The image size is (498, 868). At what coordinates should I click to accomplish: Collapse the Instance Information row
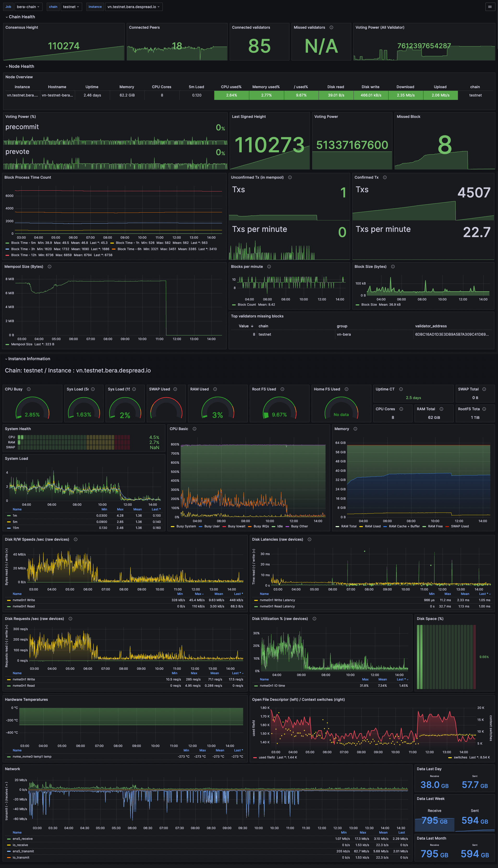pos(29,359)
